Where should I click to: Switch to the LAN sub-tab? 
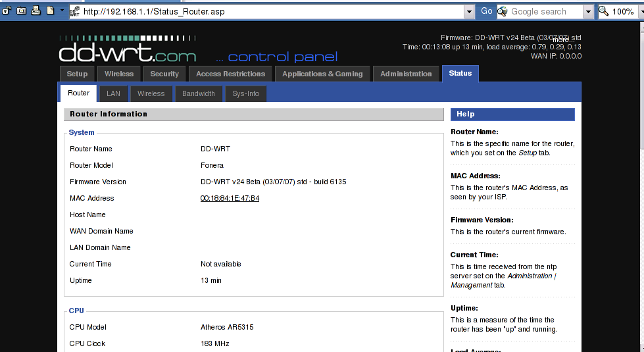coord(113,93)
